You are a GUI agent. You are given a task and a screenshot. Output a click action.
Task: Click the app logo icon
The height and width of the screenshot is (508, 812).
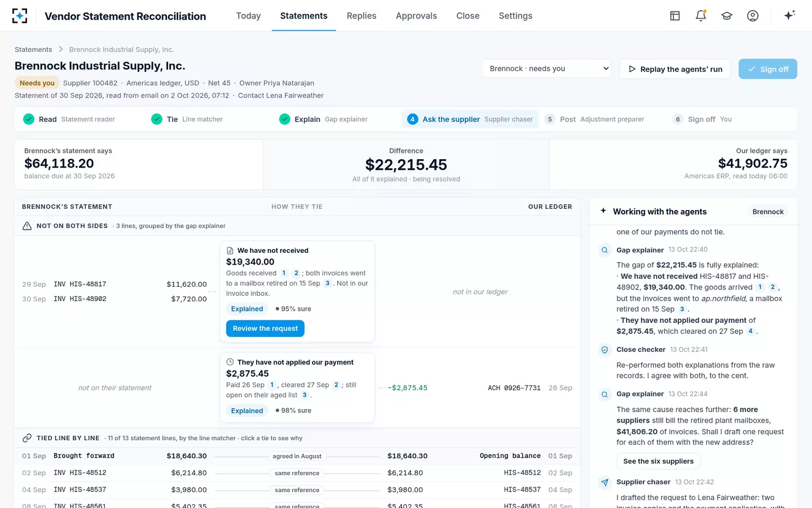click(20, 16)
